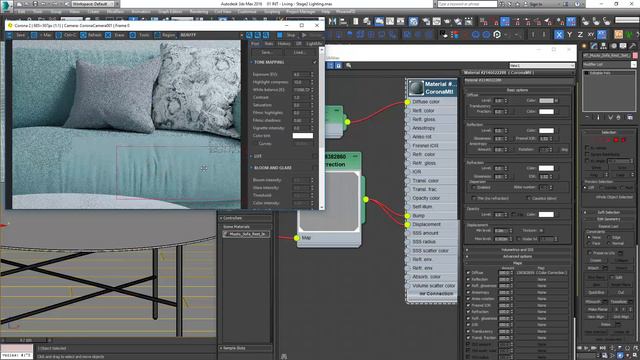Click the first zoom magnifier icon in VFB
This screenshot has height=360, width=640.
pos(249,36)
